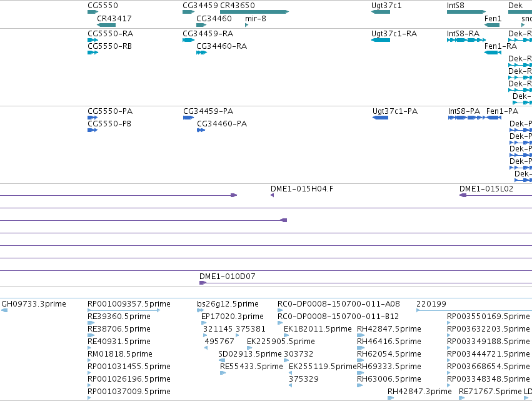
Task: Click feature 375329 label
Action: click(x=304, y=379)
